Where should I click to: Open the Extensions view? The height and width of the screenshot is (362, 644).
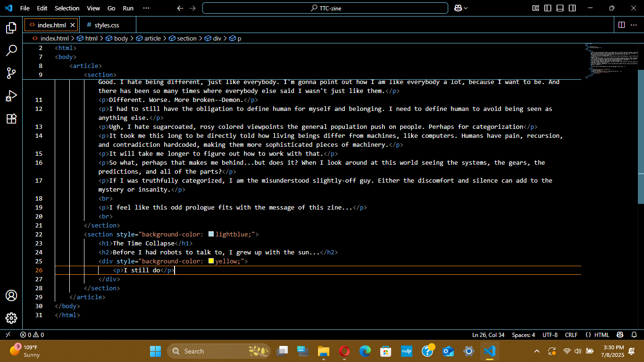11,118
